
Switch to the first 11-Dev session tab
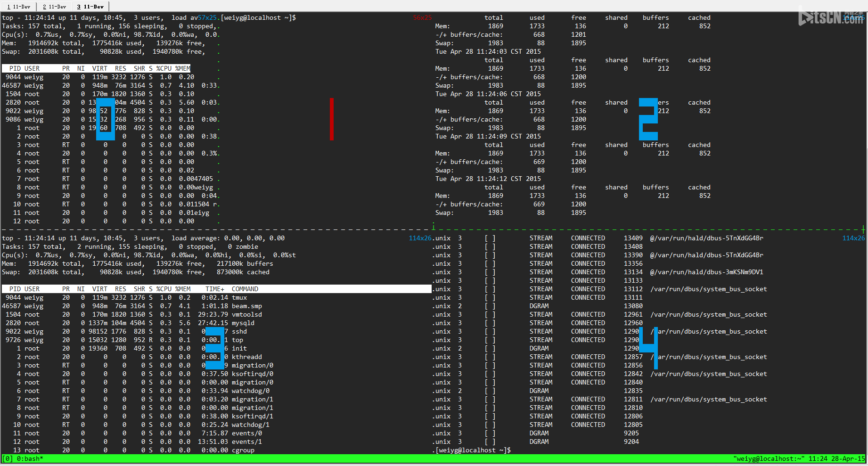click(19, 7)
